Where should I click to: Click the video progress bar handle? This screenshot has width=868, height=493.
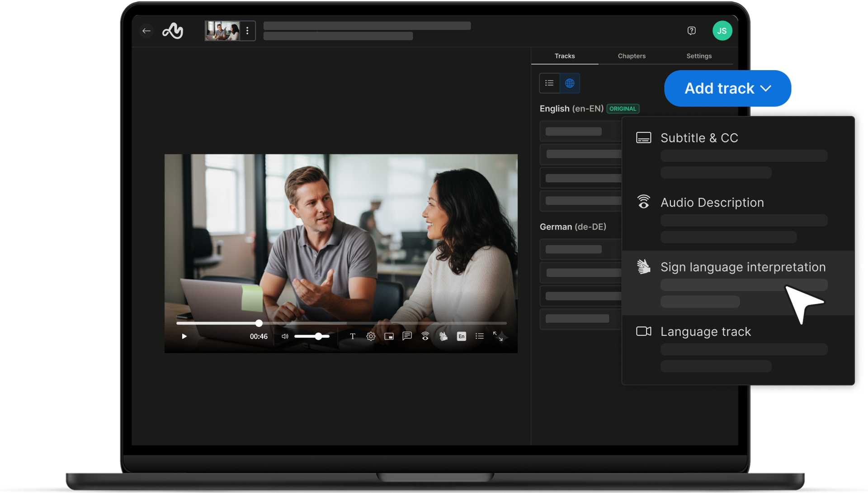click(259, 323)
